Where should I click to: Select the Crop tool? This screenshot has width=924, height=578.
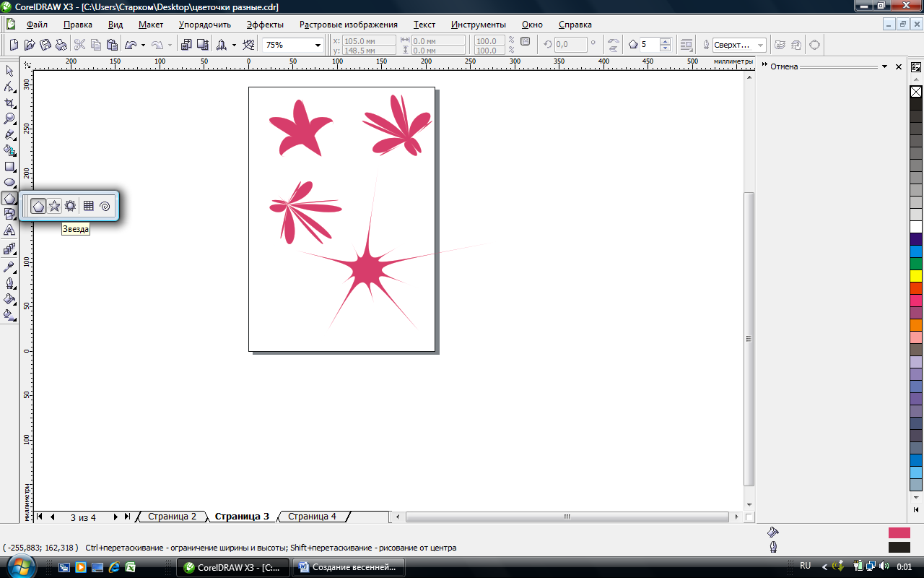[x=9, y=103]
